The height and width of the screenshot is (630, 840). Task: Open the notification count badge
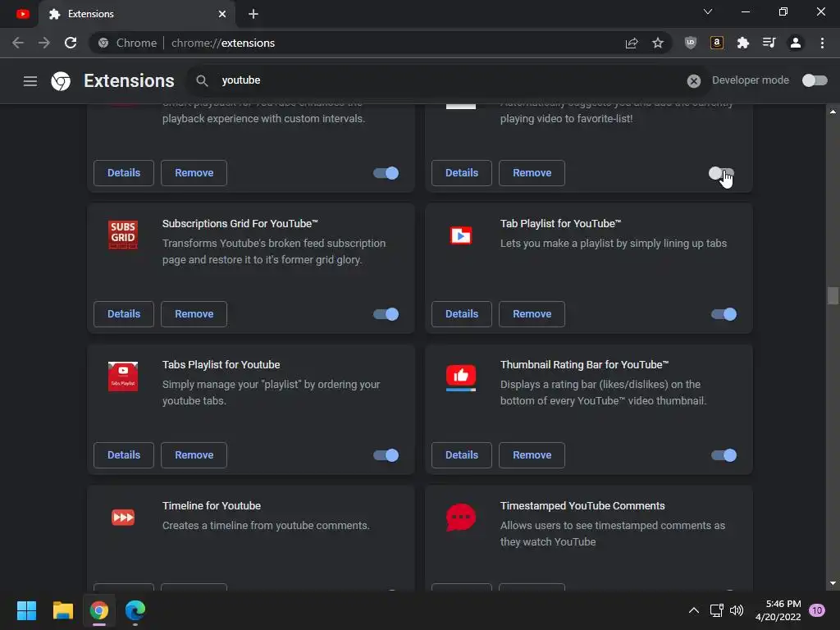click(817, 610)
